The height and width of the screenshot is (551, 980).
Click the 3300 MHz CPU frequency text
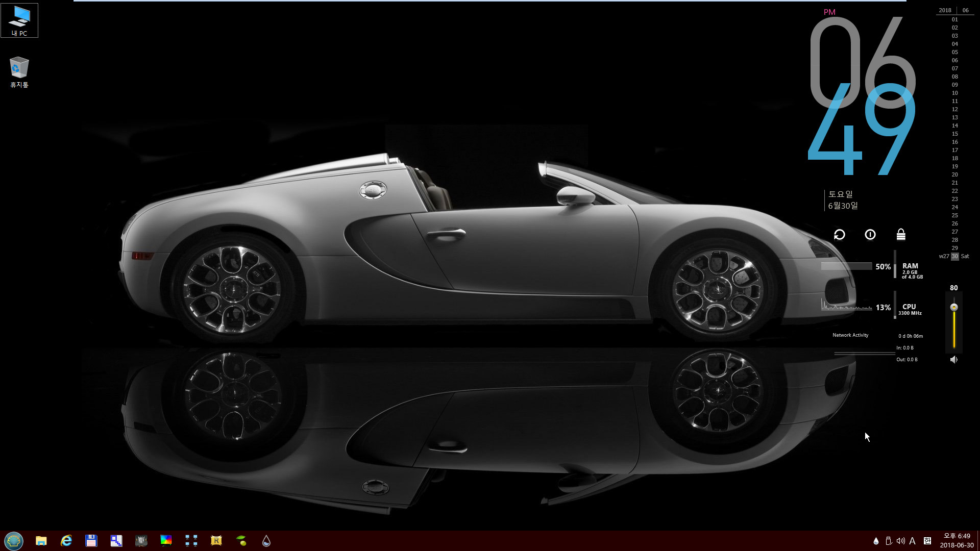[910, 313]
